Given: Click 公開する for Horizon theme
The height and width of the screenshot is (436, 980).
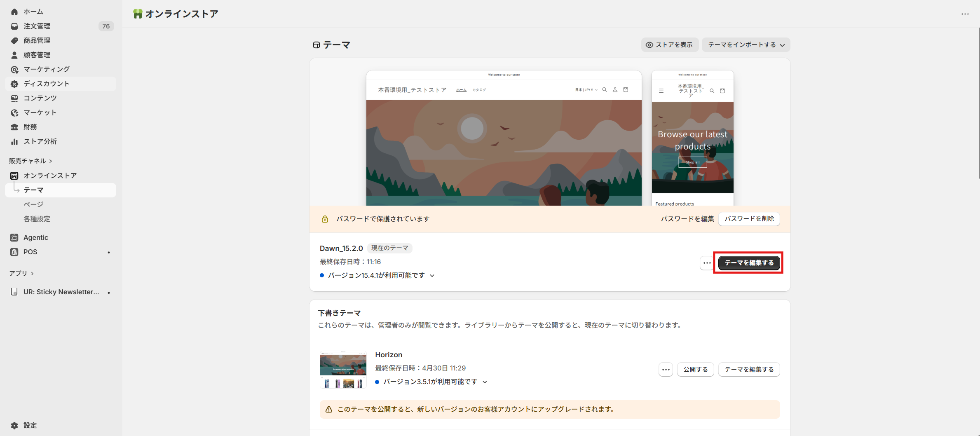Looking at the screenshot, I should coord(696,370).
